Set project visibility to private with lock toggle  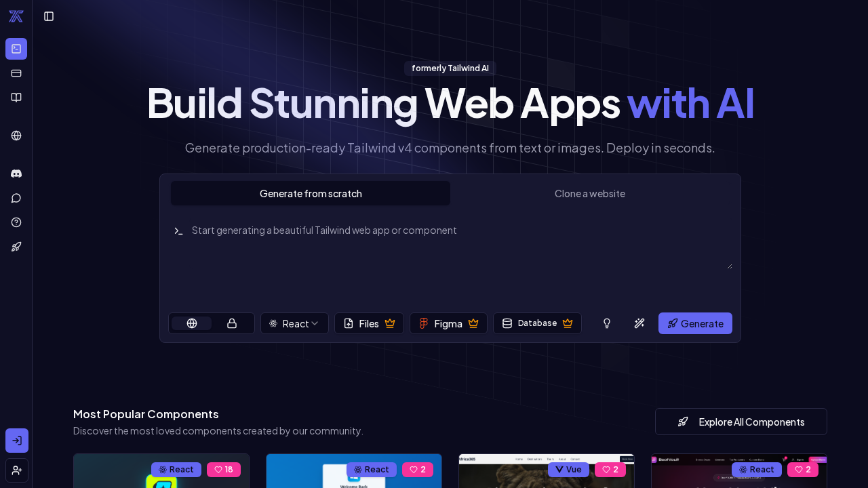pos(231,323)
